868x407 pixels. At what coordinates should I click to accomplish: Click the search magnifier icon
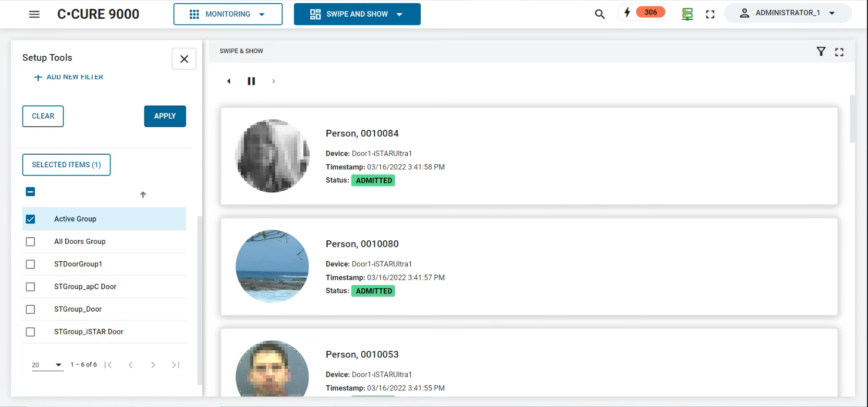(600, 14)
